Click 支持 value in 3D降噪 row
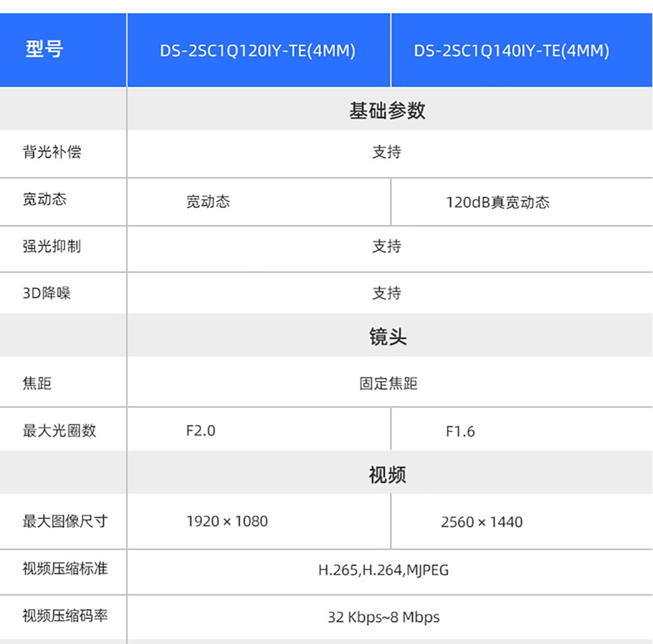 (387, 293)
